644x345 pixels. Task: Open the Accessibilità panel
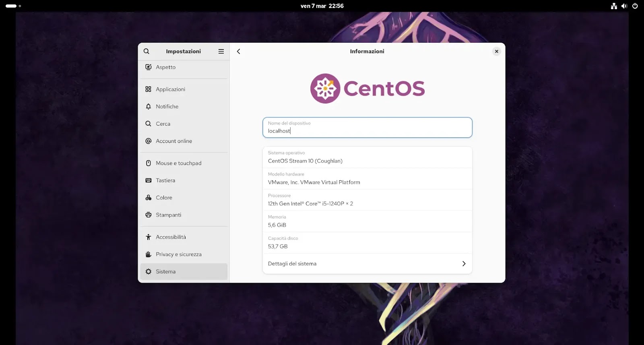pyautogui.click(x=171, y=238)
